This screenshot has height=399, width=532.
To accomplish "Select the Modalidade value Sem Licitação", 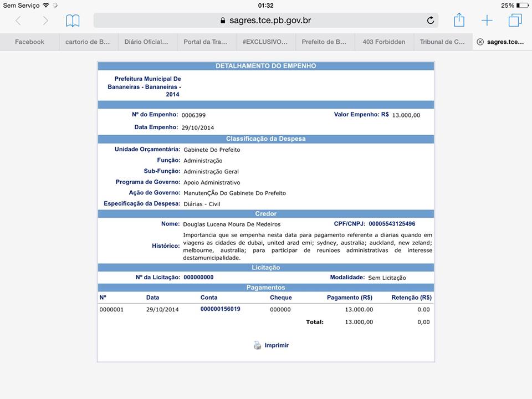I will pos(387,278).
